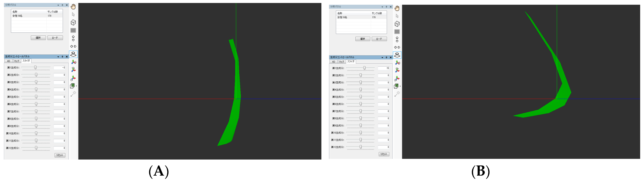
Task: Open the 主成分コントロールパネル dropdown arrow in screenshot A
Action: [x=58, y=57]
